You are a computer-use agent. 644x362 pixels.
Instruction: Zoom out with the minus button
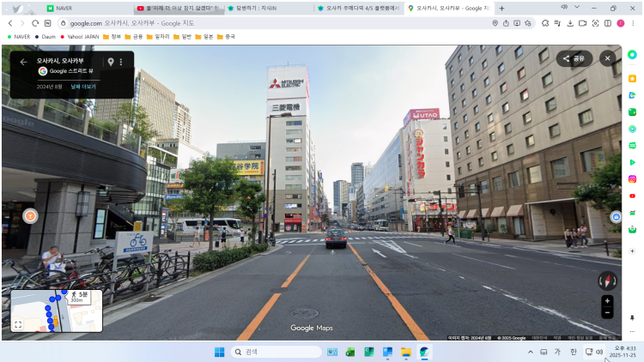[607, 313]
